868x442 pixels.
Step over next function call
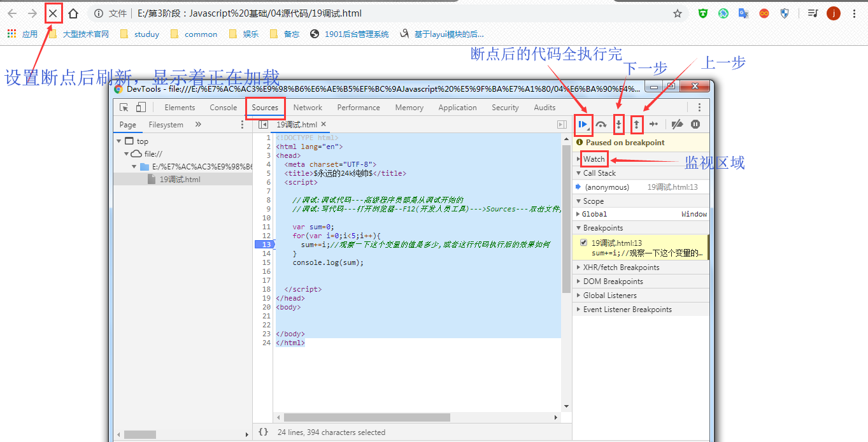pos(601,125)
